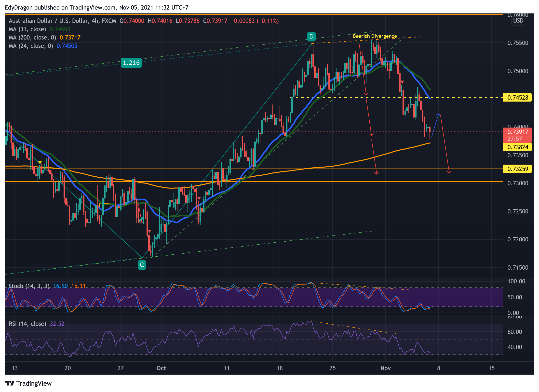Click the 0.75500 price axis label

518,43
